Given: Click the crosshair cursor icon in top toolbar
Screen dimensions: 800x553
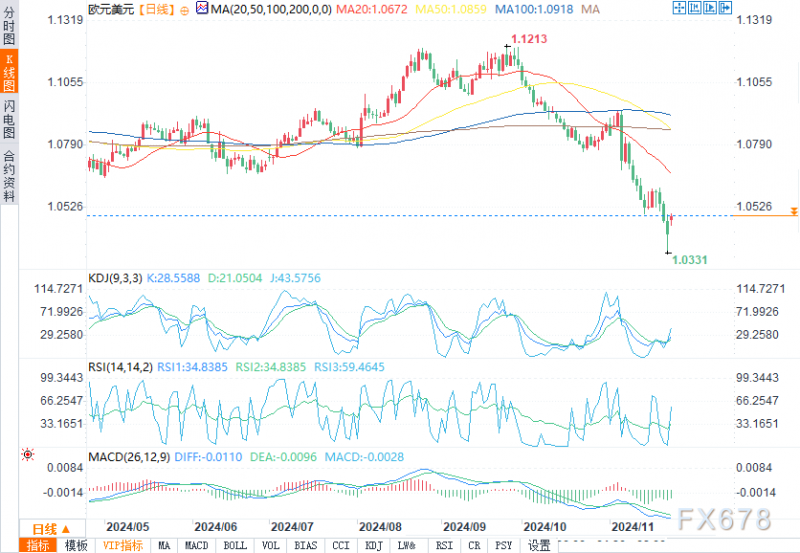Looking at the screenshot, I should pyautogui.click(x=679, y=8).
